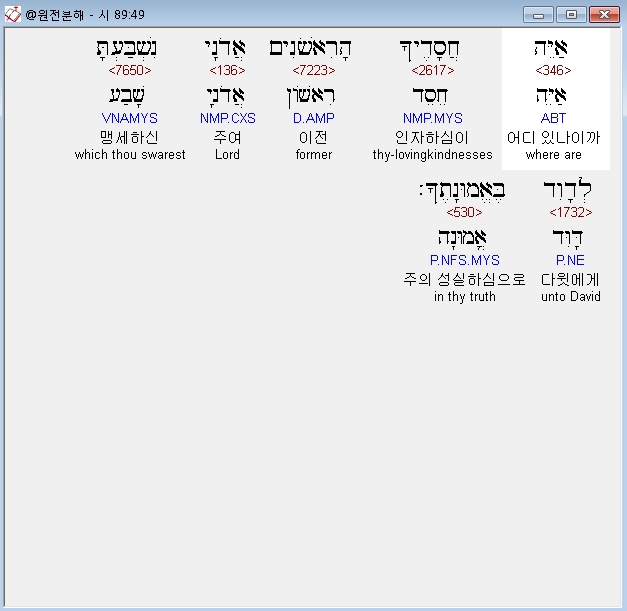Viewport: 627px width, 611px height.
Task: Click the Korean gloss 이전
Action: (314, 138)
